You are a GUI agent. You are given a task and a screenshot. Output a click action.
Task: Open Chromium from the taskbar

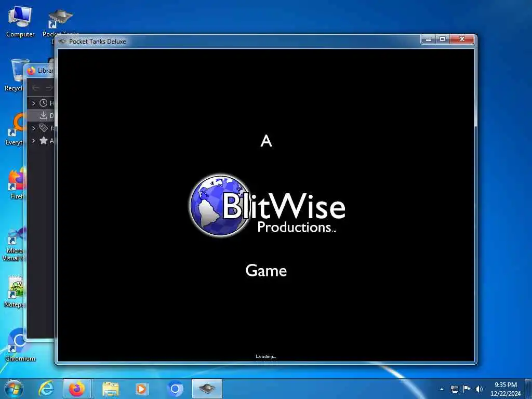coord(175,389)
